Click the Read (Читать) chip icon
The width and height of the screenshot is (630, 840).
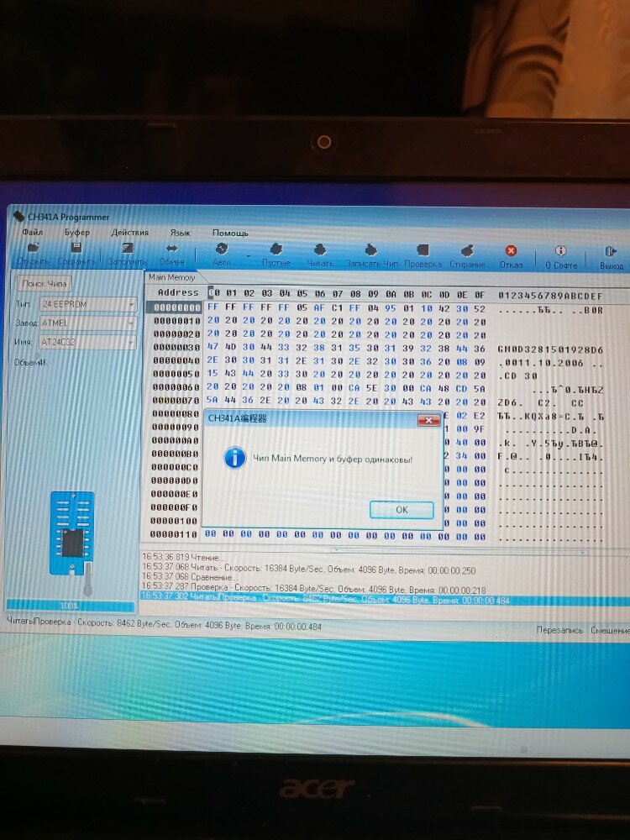[320, 250]
